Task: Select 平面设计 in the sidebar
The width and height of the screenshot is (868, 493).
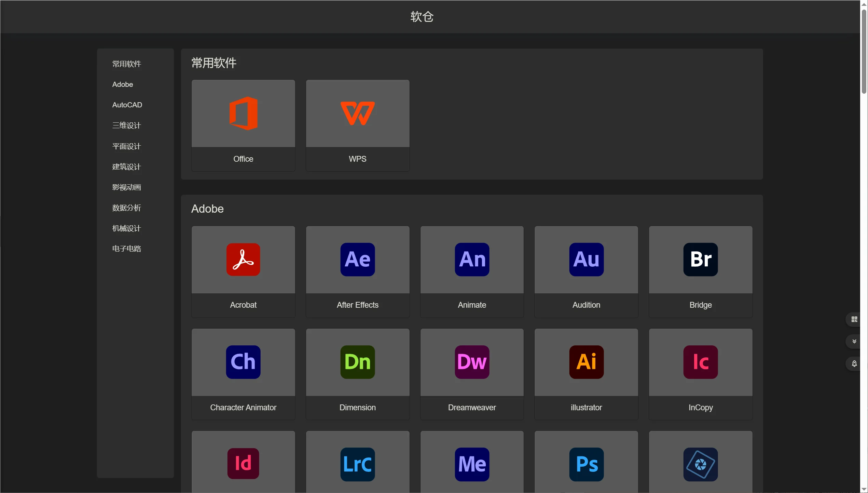Action: [x=127, y=146]
